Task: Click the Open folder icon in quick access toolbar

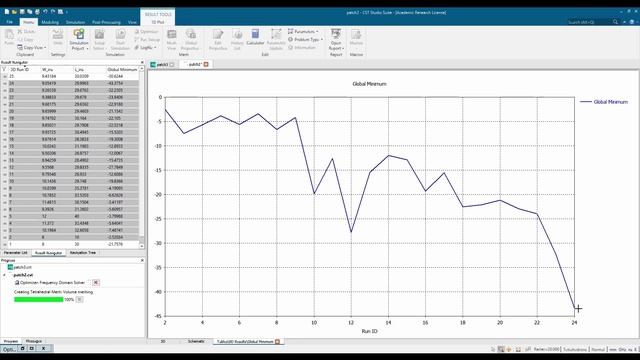Action: tap(14, 11)
